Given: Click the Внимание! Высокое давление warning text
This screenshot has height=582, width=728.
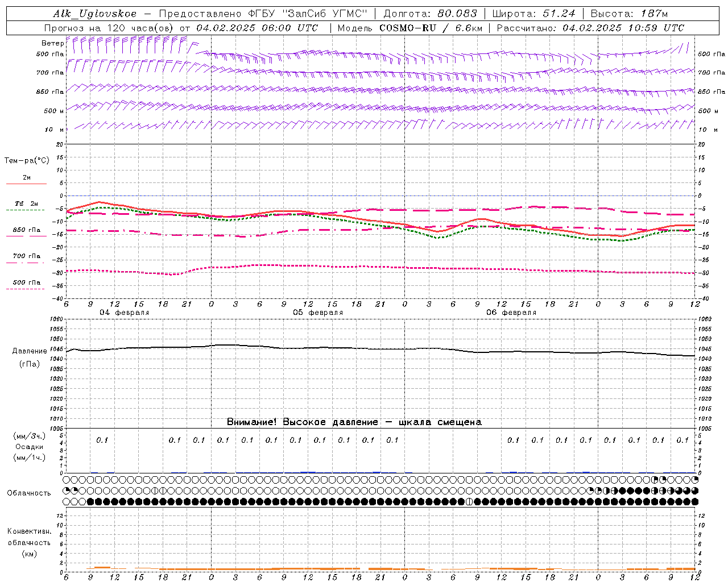Looking at the screenshot, I should pos(354,422).
